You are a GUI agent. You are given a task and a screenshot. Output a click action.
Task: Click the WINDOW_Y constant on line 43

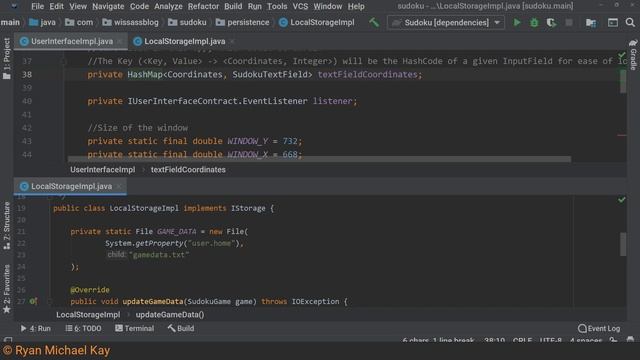pos(247,141)
